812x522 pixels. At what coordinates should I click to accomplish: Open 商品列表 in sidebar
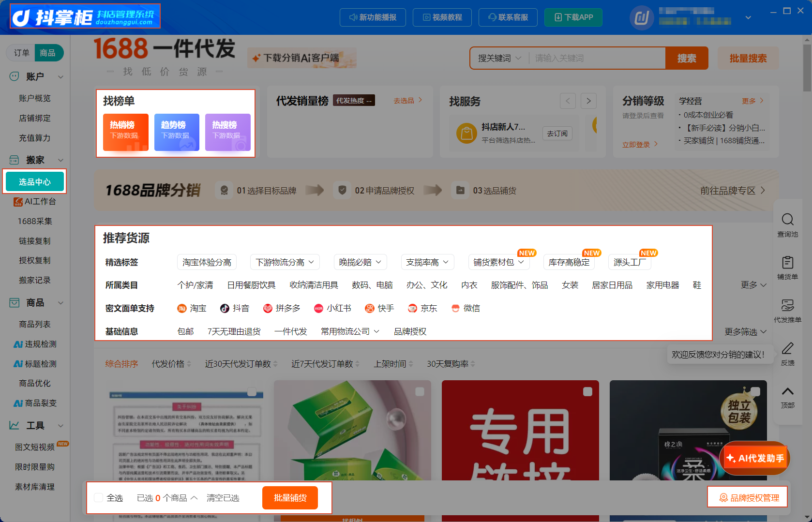coord(35,324)
